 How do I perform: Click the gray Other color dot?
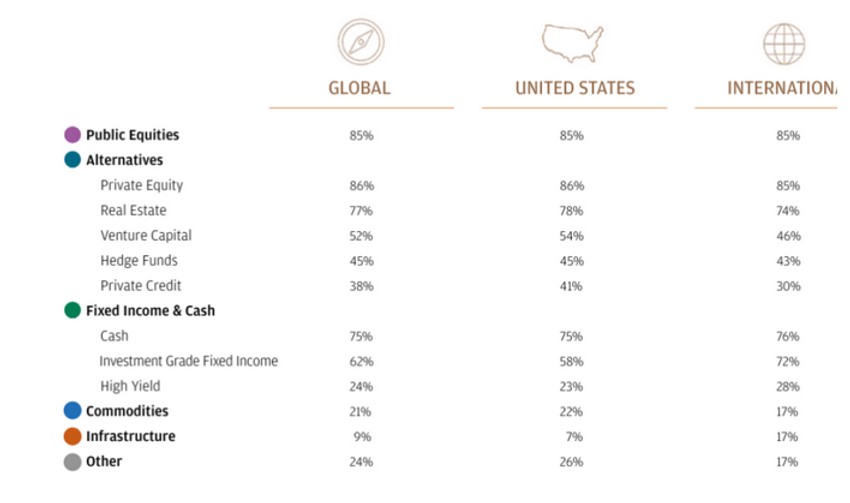[x=72, y=462]
